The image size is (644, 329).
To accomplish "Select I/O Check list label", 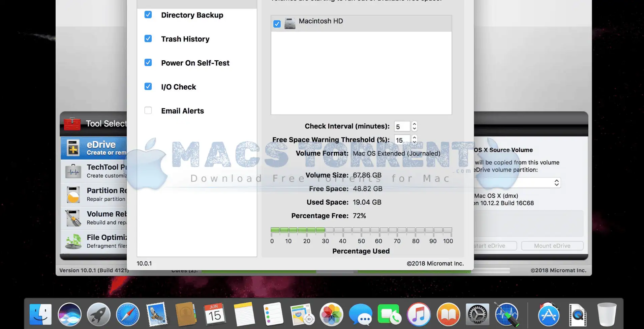I will [179, 87].
